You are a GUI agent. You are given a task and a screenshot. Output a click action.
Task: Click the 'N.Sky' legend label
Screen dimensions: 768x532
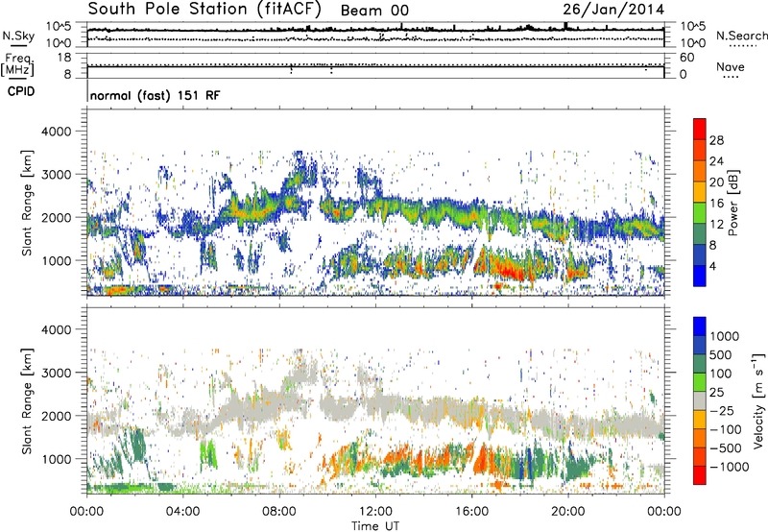(x=18, y=36)
